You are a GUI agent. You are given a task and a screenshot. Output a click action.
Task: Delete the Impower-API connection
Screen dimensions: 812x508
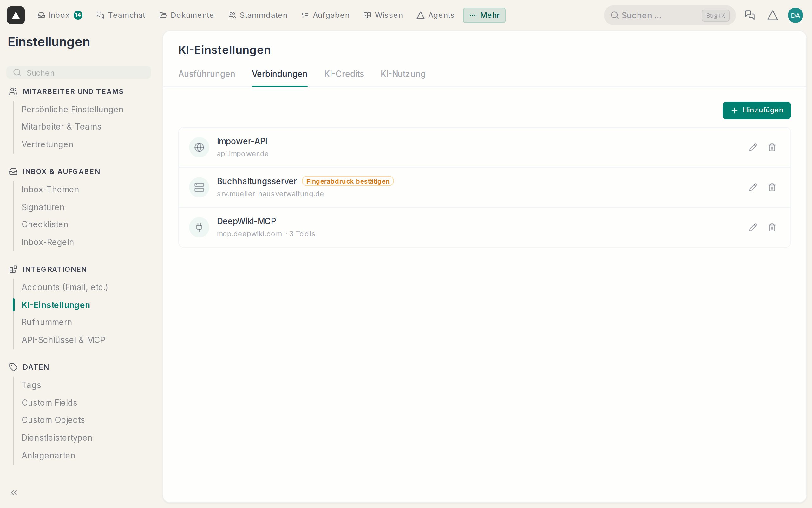click(772, 147)
